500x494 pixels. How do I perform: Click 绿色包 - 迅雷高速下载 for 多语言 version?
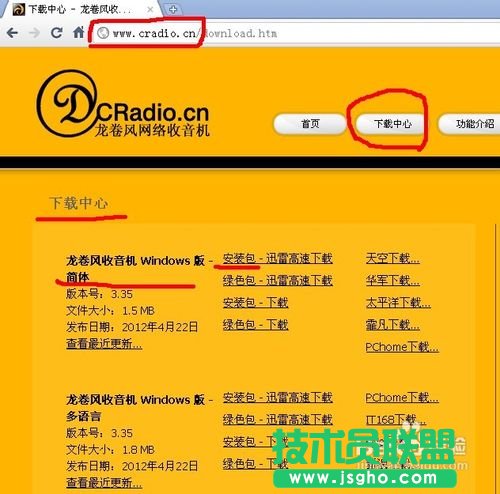coord(278,420)
